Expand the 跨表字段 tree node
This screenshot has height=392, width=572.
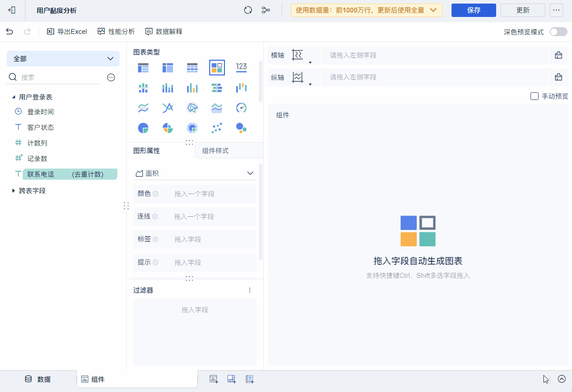click(x=13, y=190)
